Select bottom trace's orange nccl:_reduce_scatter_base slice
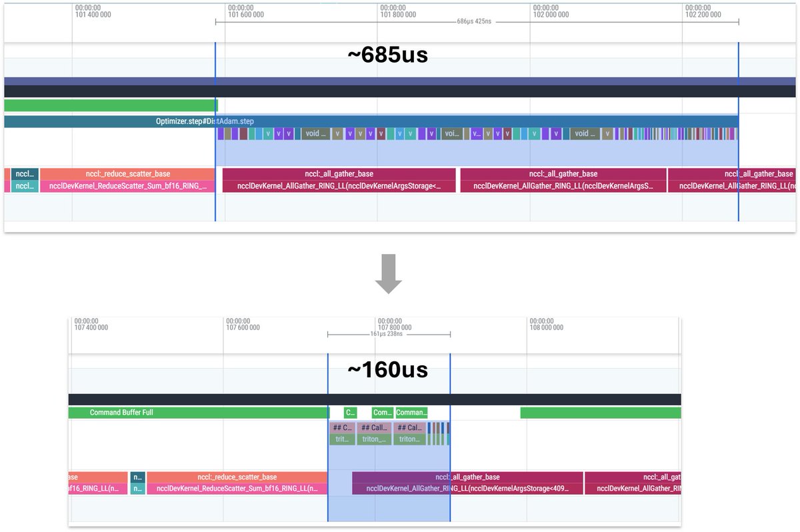 237,477
